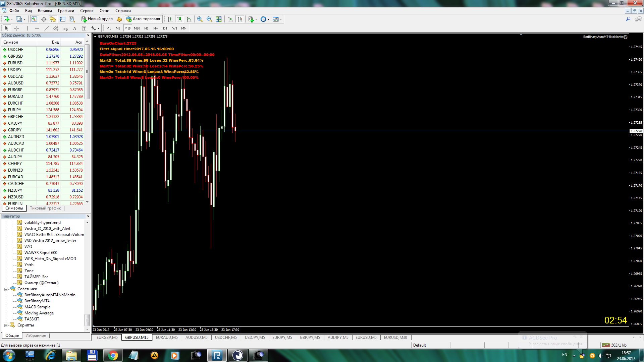644x362 pixels.
Task: Select the D1 timeframe button
Action: (165, 28)
